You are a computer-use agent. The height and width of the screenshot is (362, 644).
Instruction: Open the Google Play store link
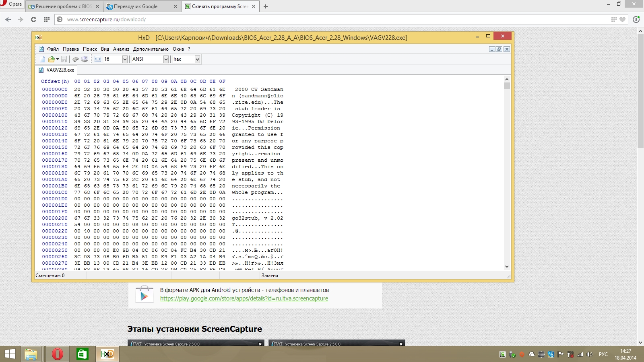[244, 298]
